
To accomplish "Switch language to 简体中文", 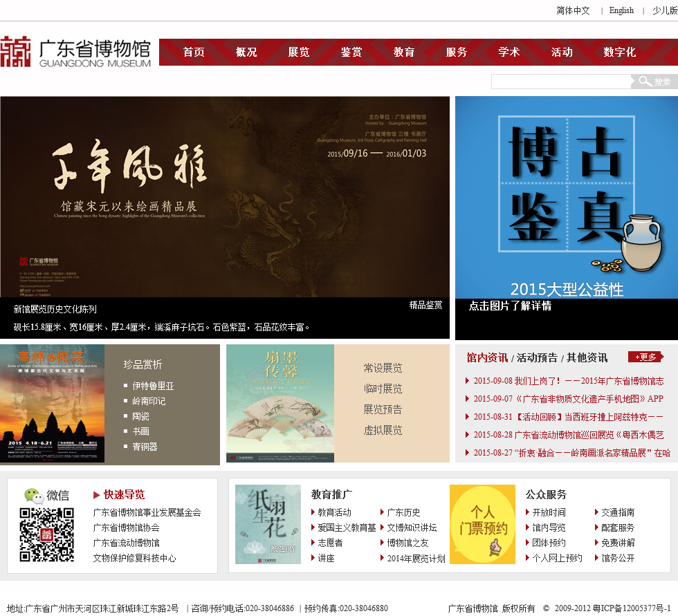I will click(x=573, y=10).
